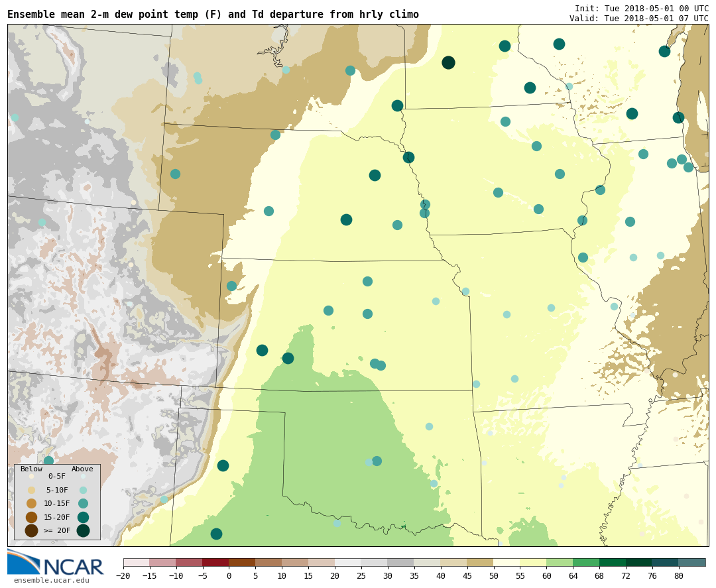Open the ensemble.ucar.edu link text
The image size is (716, 588).
tap(52, 580)
